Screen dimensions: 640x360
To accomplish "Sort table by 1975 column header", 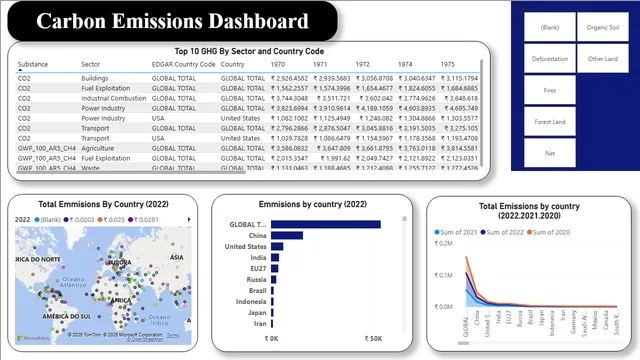I will [447, 64].
